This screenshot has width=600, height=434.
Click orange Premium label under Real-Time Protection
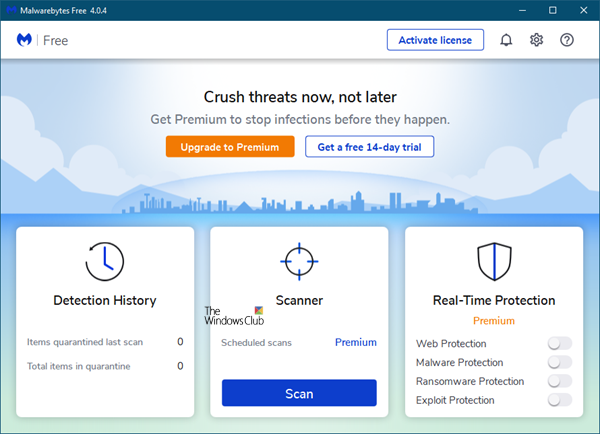pyautogui.click(x=493, y=321)
